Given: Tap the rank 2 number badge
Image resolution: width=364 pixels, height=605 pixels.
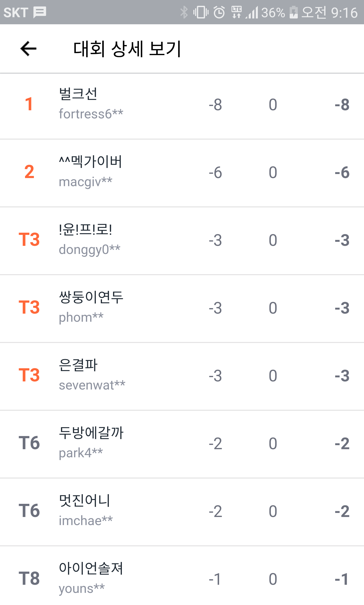Looking at the screenshot, I should (29, 172).
